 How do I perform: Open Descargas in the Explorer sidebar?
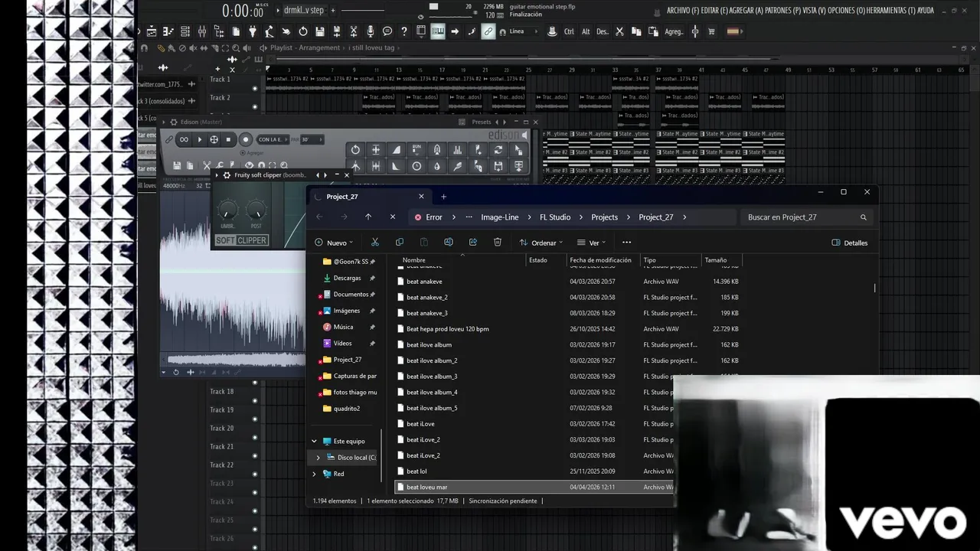click(x=347, y=278)
